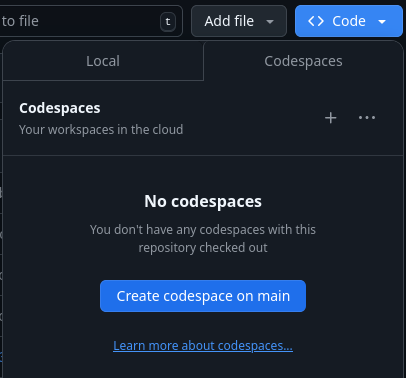Image resolution: width=406 pixels, height=378 pixels.
Task: Click the Code button caret arrow
Action: [x=382, y=22]
